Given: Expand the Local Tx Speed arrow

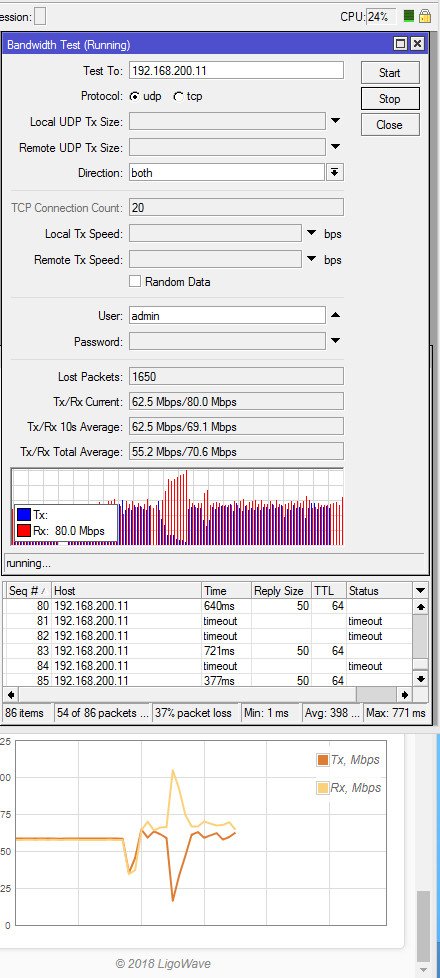Looking at the screenshot, I should [x=312, y=234].
